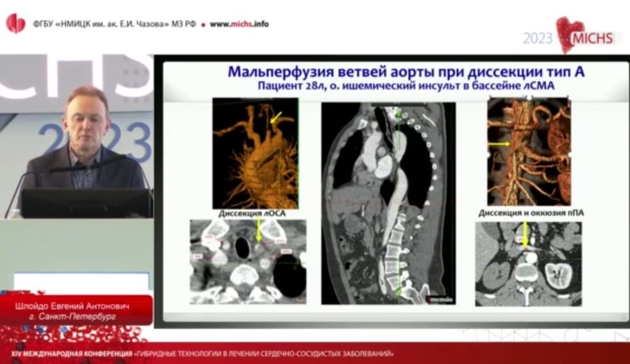
Task: Click the caption 'Диссекция и окклюзия пПА'
Action: [531, 213]
